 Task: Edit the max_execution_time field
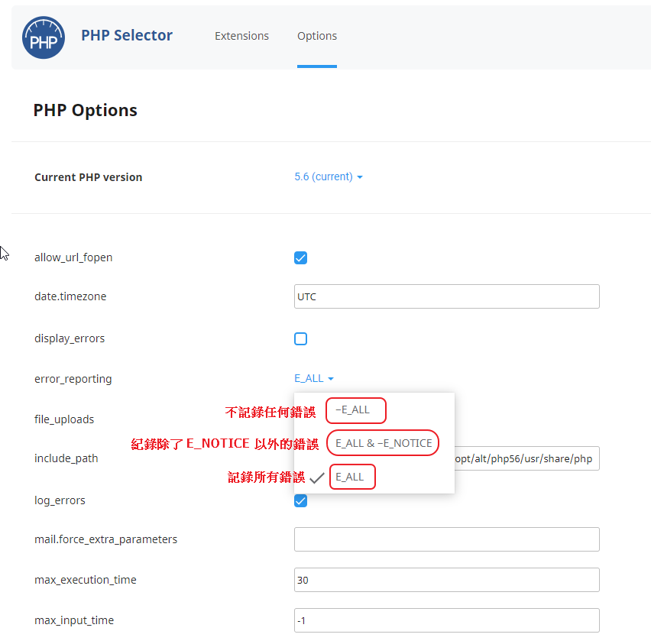[x=446, y=580]
